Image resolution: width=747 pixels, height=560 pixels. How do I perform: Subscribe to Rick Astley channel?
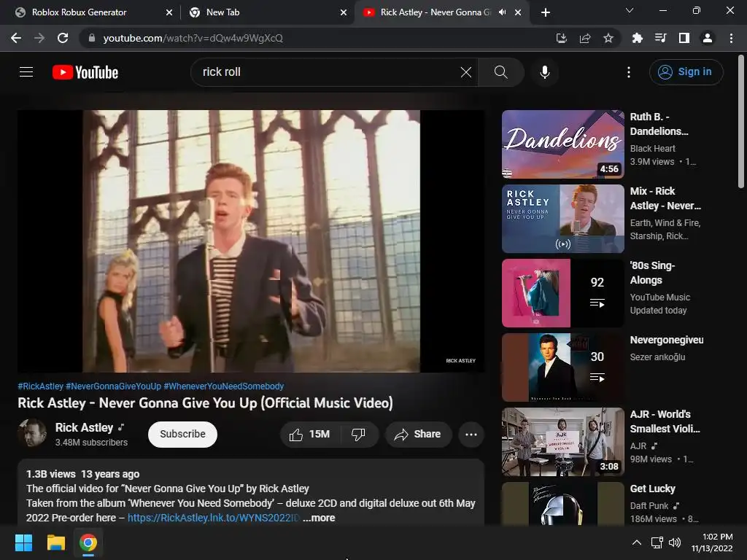(x=182, y=435)
